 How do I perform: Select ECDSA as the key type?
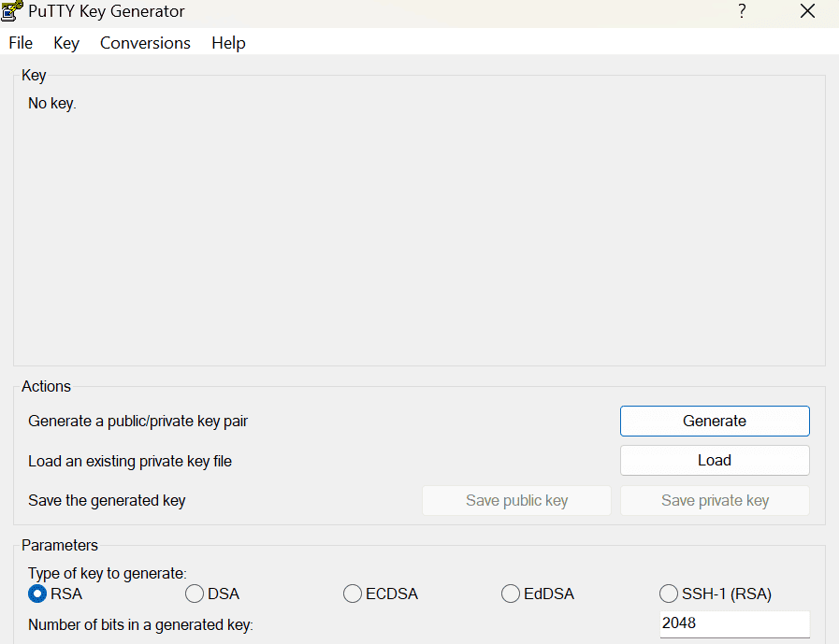point(353,594)
